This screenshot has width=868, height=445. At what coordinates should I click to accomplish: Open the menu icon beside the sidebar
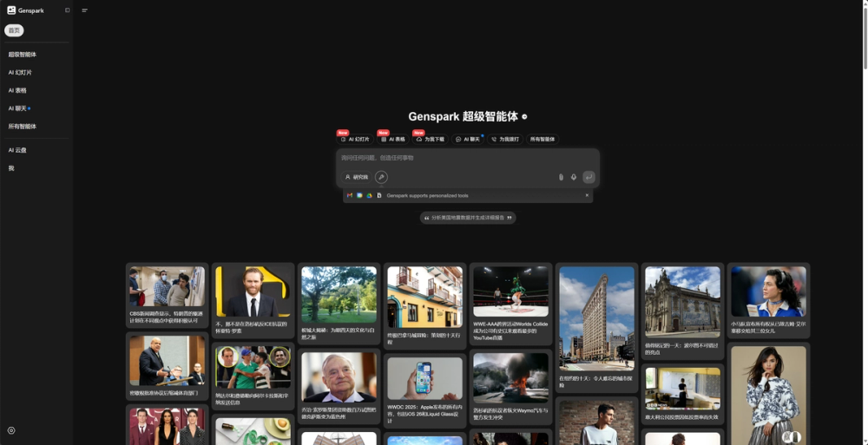[x=85, y=10]
